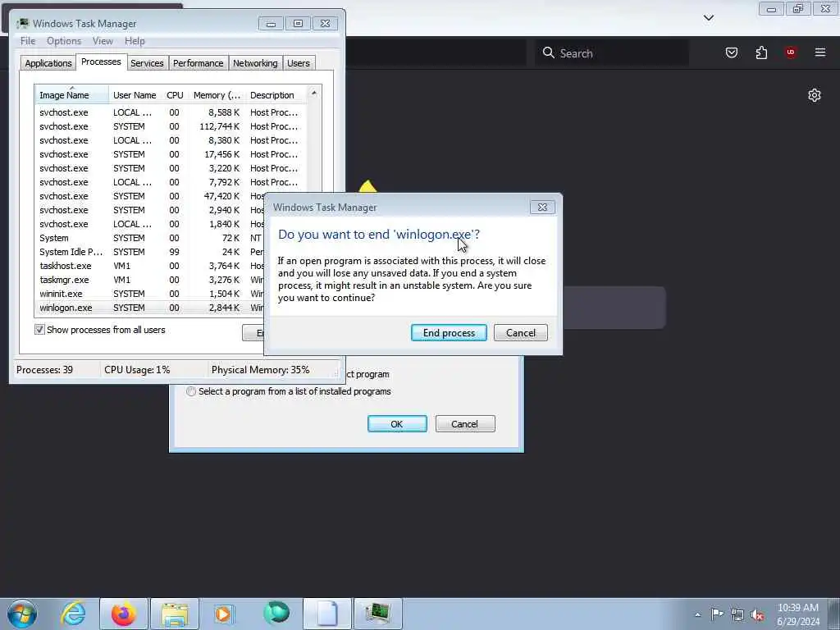
Task: Open Firefox from the taskbar
Action: 123,614
